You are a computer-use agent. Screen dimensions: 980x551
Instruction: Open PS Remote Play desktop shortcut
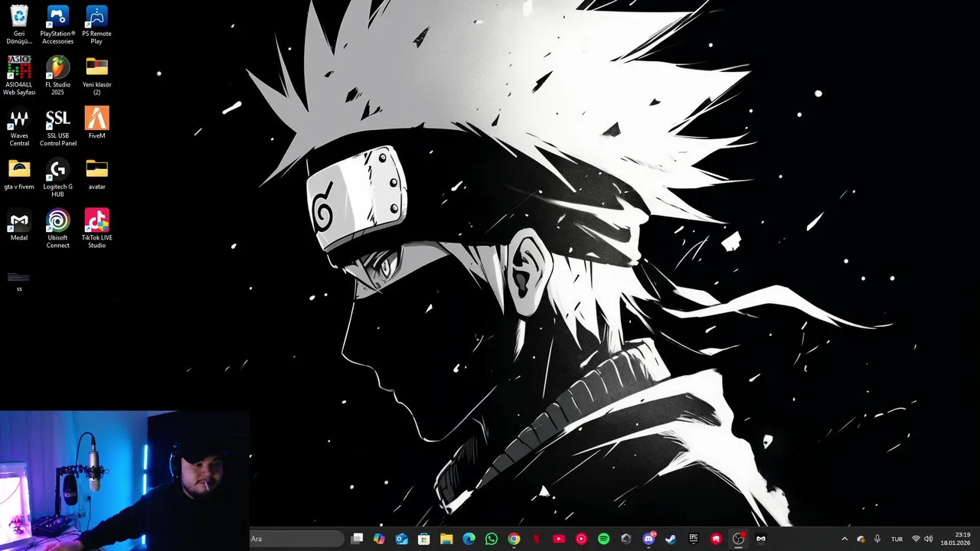96,24
